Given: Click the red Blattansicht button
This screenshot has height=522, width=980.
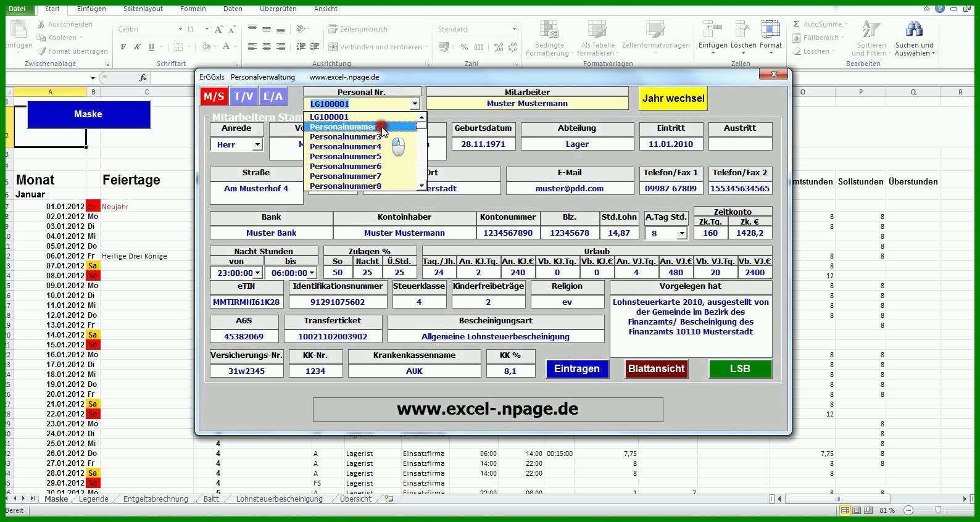Looking at the screenshot, I should tap(656, 369).
